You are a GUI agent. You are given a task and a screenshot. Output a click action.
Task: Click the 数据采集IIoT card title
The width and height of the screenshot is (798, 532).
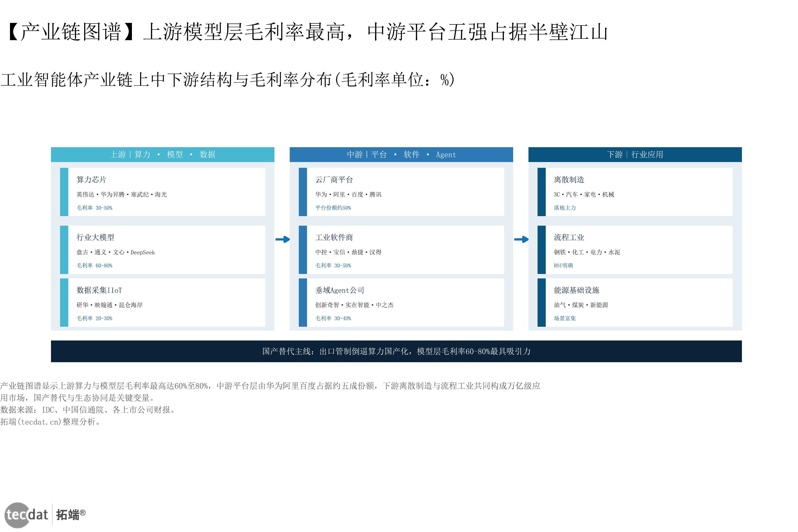(x=99, y=290)
